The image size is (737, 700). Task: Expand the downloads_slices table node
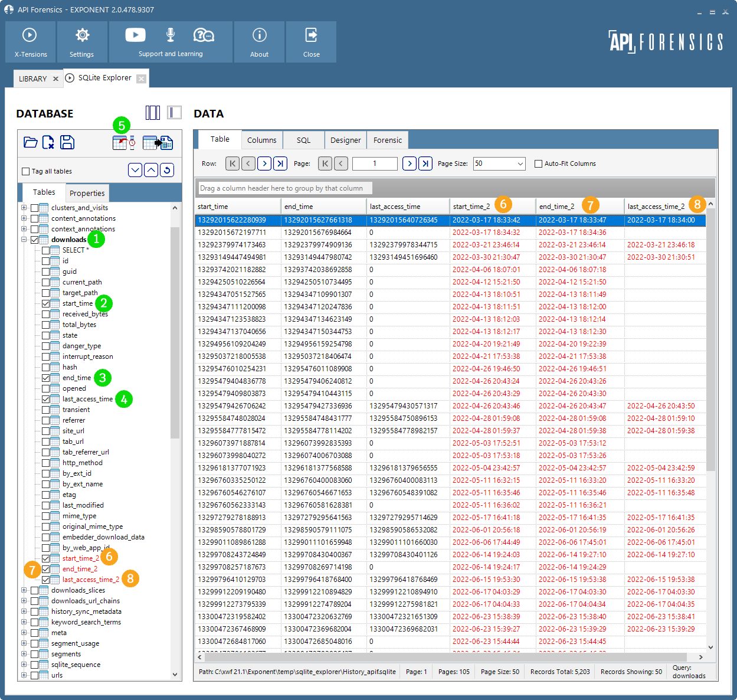click(24, 590)
